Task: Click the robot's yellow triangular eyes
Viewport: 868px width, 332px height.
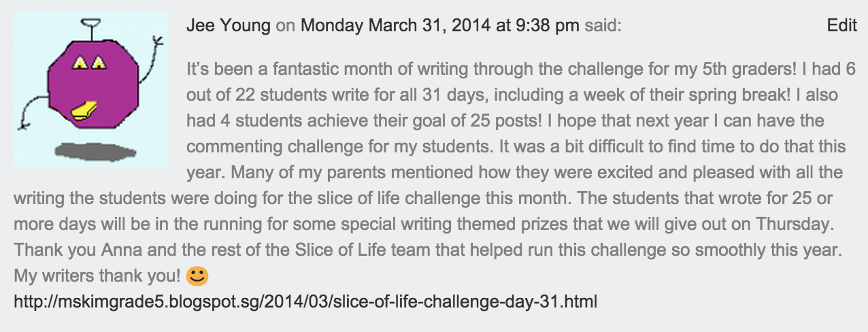Action: click(89, 64)
